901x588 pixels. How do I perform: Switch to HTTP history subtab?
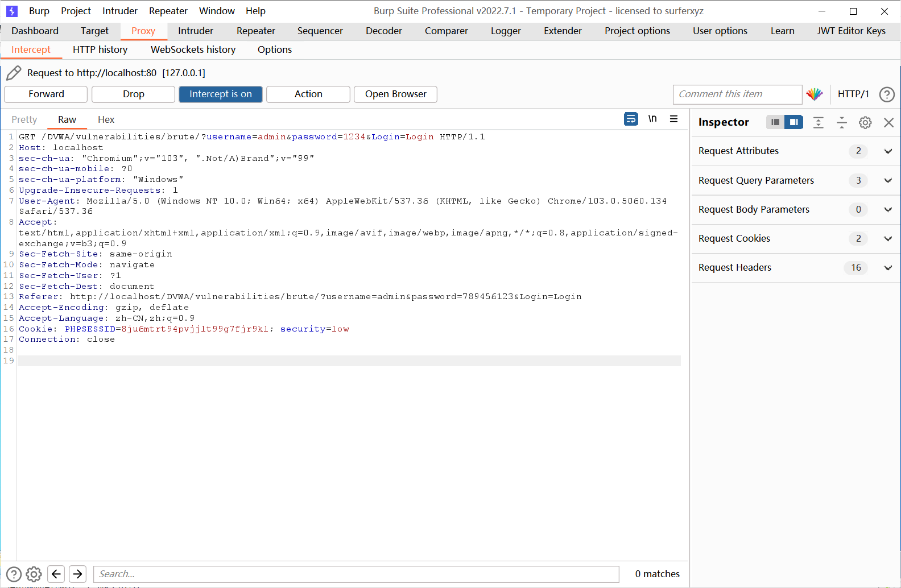tap(100, 49)
